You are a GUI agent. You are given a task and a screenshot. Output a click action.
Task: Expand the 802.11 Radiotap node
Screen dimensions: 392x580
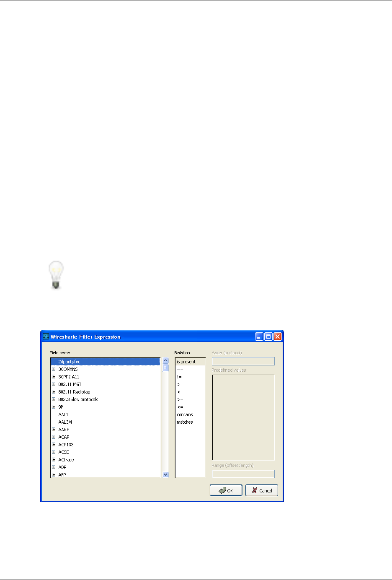pyautogui.click(x=54, y=392)
